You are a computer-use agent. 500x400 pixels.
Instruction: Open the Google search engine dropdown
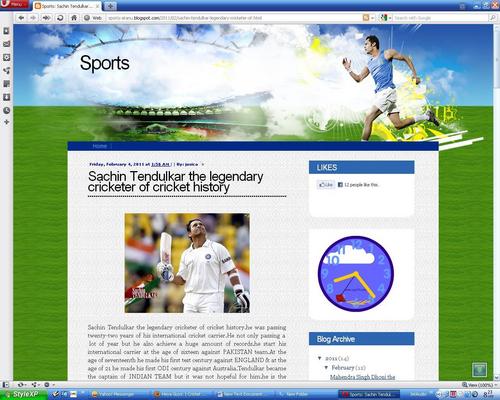click(x=386, y=18)
